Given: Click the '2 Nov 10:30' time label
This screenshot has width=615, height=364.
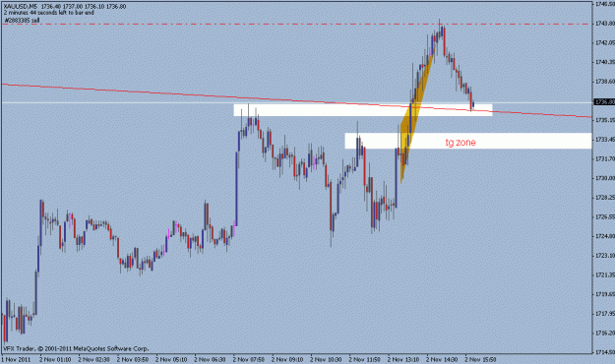Looking at the screenshot, I should (x=326, y=359).
